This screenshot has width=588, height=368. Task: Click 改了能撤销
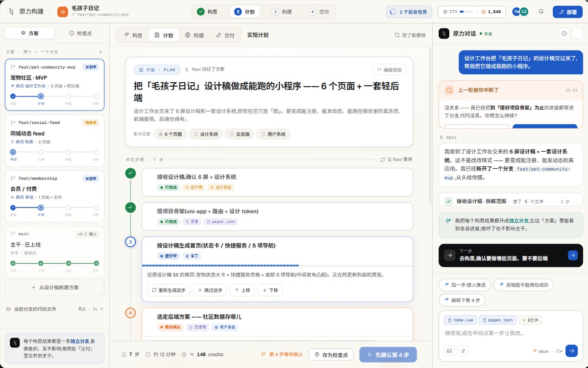(x=410, y=35)
